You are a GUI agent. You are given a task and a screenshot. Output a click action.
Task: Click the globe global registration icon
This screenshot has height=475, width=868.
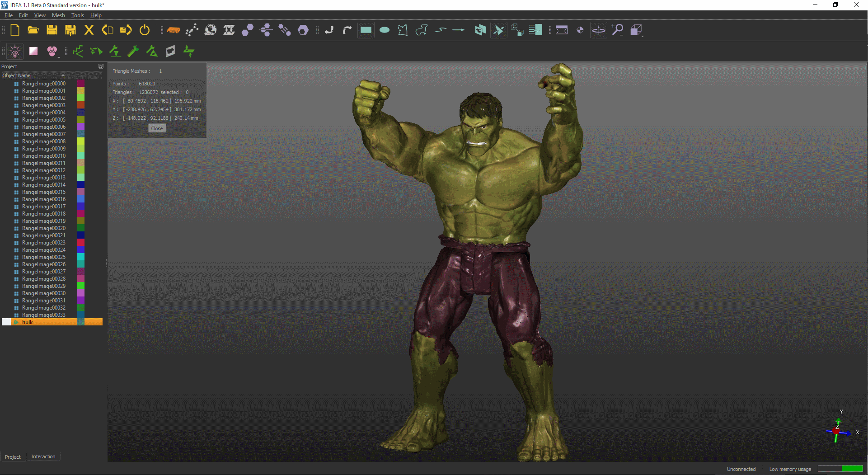click(211, 30)
